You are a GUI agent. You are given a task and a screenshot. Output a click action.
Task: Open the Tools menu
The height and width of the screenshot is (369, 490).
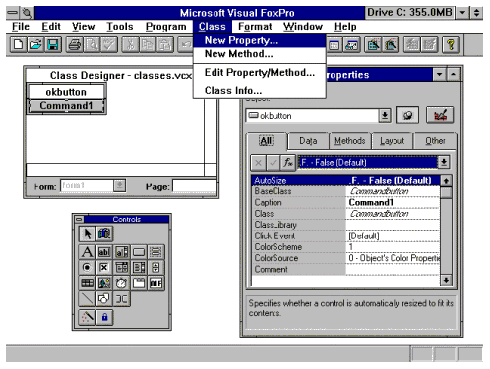[120, 27]
